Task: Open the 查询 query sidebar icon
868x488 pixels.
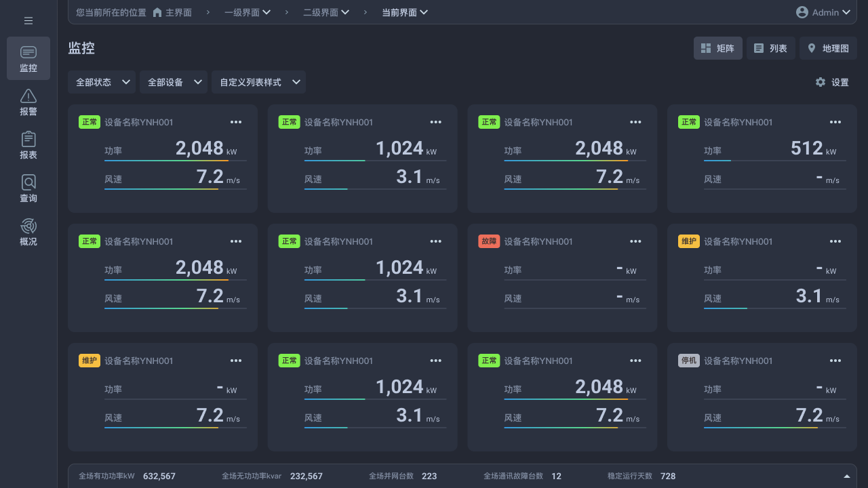Action: click(28, 189)
